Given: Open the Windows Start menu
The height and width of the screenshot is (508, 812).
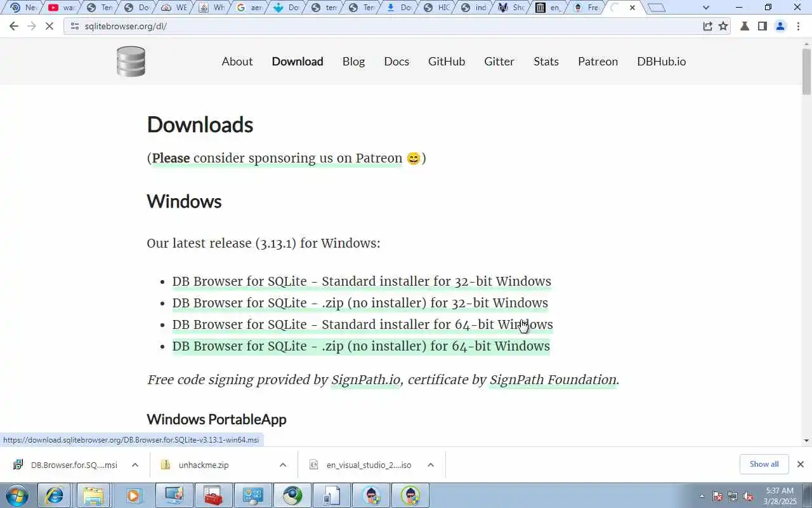Looking at the screenshot, I should (x=17, y=495).
